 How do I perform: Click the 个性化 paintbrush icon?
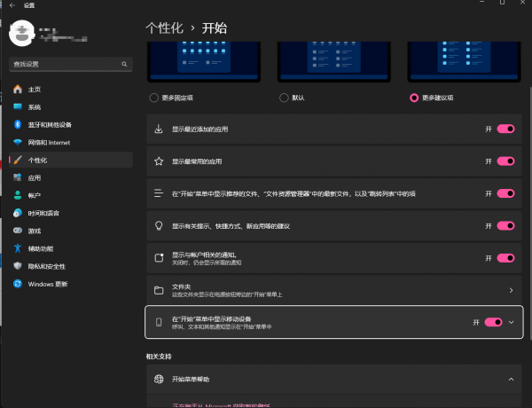(18, 160)
